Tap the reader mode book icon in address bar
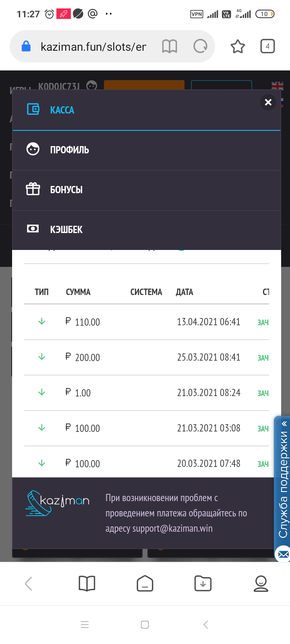Viewport: 290px width, 644px height. [x=170, y=47]
